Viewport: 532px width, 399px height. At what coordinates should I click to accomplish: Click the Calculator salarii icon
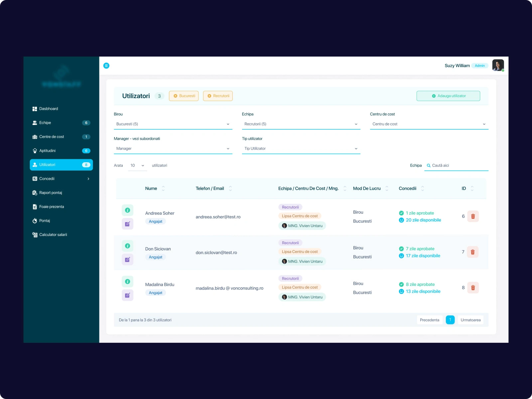click(x=35, y=234)
